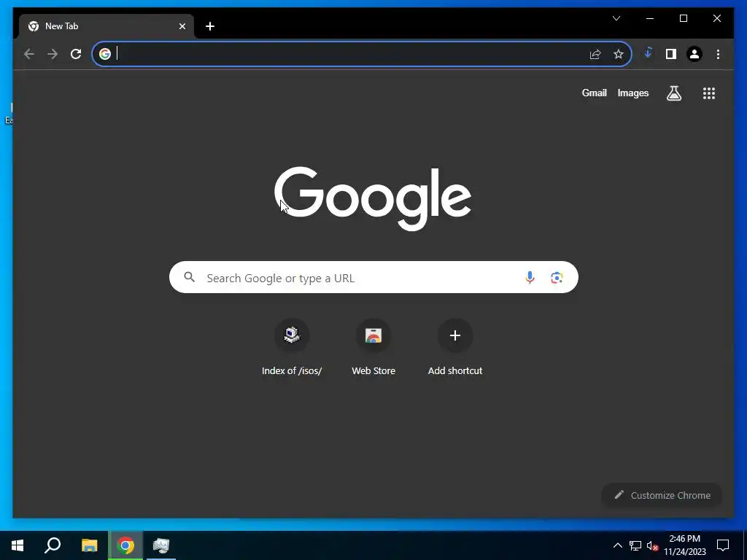Select the New Tab tab
This screenshot has width=747, height=560.
pos(106,26)
